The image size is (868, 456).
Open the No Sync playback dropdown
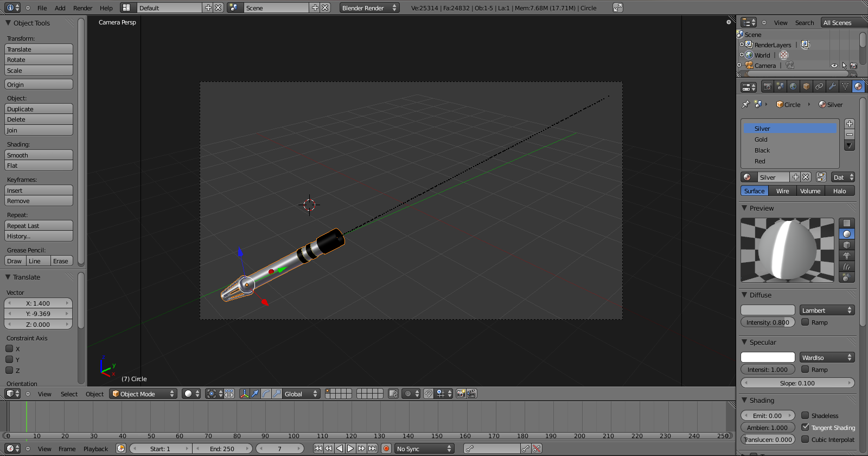(x=424, y=448)
